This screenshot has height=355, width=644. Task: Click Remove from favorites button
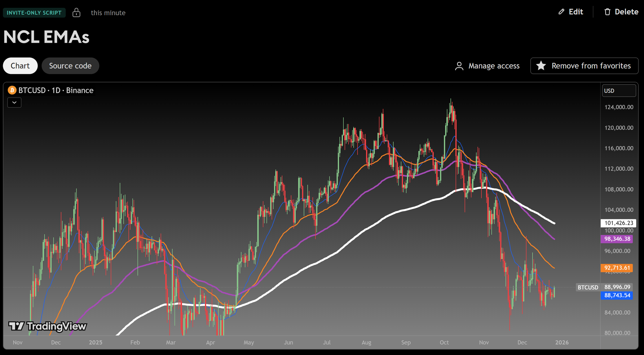tap(584, 66)
